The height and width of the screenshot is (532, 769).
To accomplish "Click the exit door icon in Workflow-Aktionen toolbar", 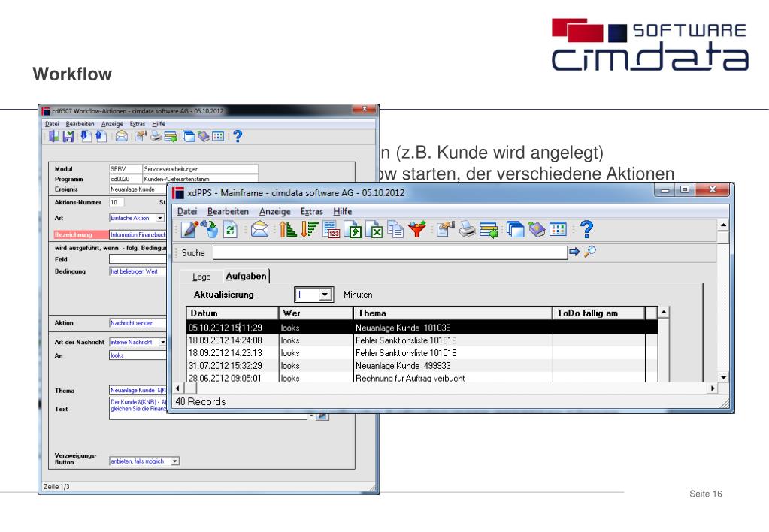I will click(x=54, y=136).
